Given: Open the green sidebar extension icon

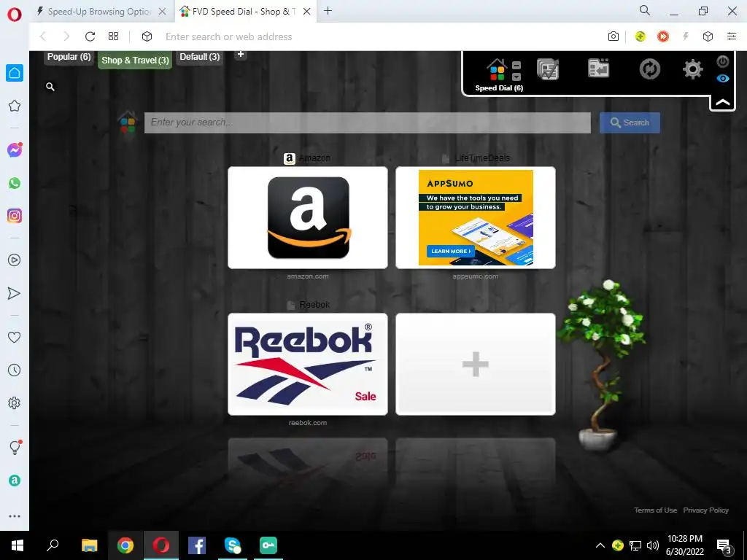Looking at the screenshot, I should coord(15,481).
